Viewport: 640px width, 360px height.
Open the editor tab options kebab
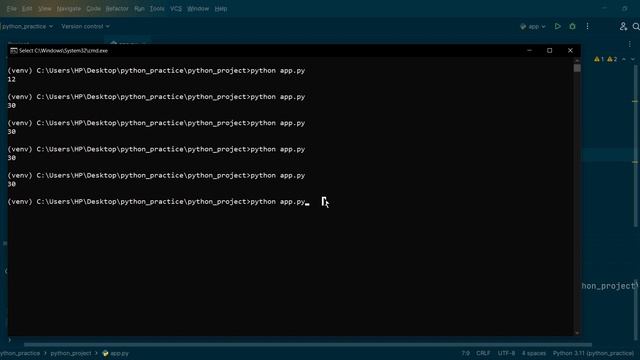pos(629,44)
